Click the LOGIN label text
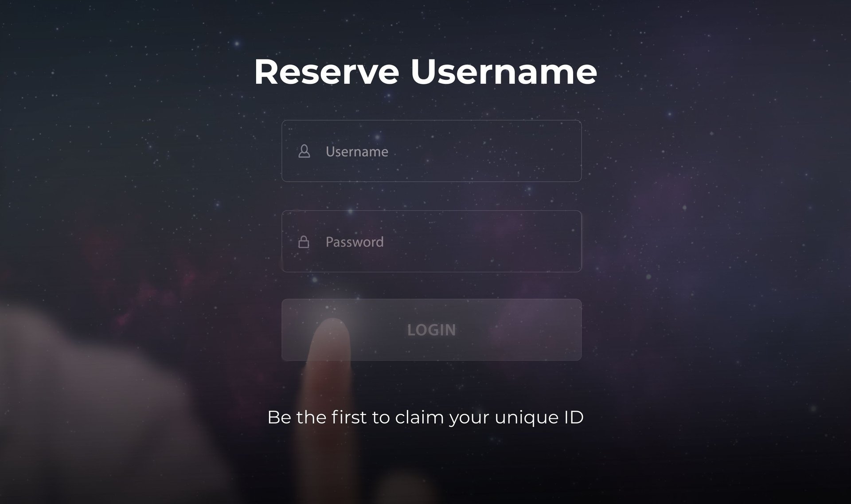851x504 pixels. pos(431,330)
